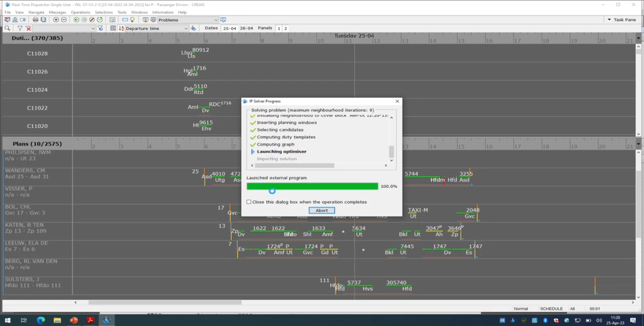644x326 pixels.
Task: Click the sort order icon beside Departure time
Action: pyautogui.click(x=121, y=29)
